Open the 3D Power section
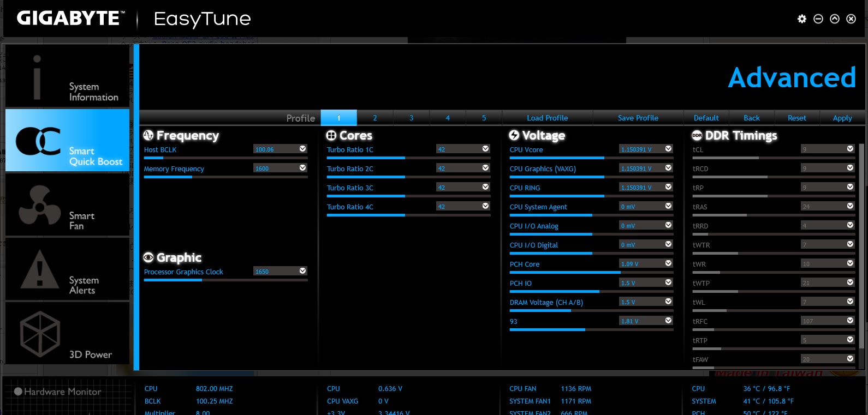 point(67,333)
